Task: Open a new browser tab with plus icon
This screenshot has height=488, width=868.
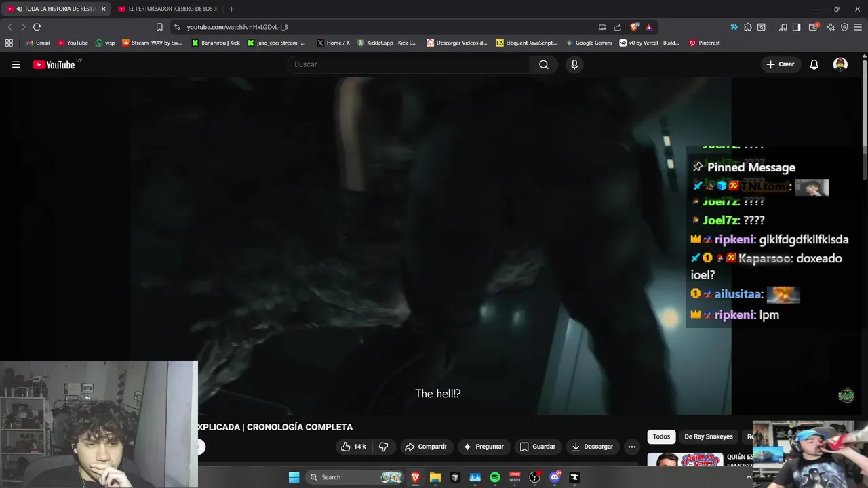Action: (x=231, y=9)
